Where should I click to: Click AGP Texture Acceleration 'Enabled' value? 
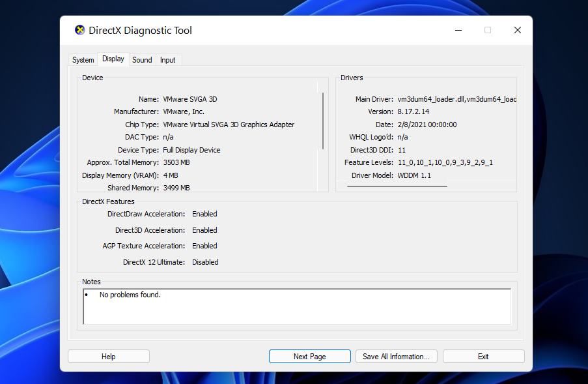coord(204,246)
